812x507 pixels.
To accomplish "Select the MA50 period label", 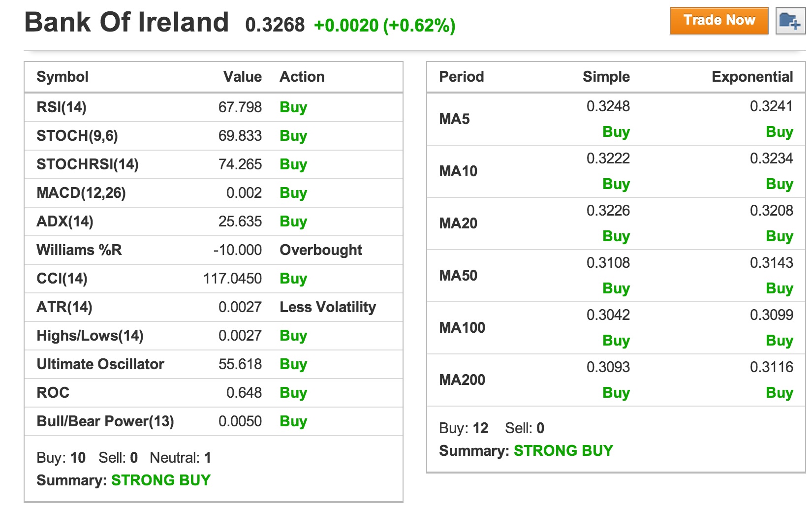I will [x=458, y=276].
